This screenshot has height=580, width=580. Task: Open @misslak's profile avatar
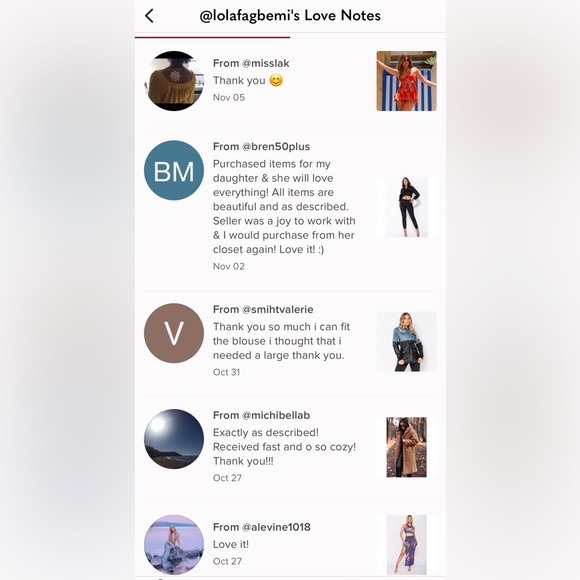point(174,81)
